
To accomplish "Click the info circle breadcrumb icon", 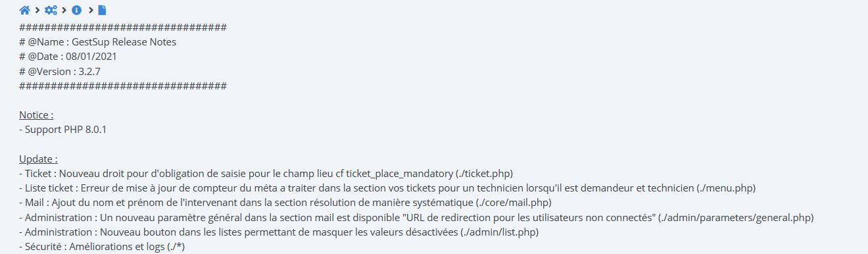I will 76,10.
